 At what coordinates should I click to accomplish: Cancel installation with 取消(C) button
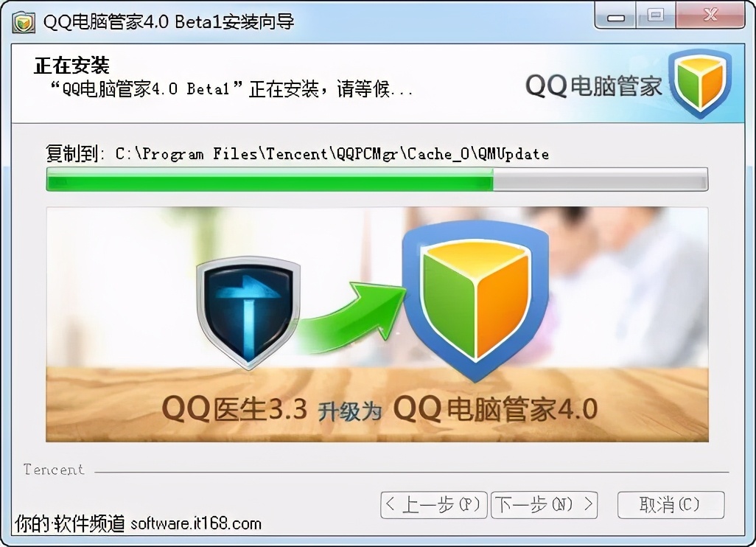pos(671,505)
